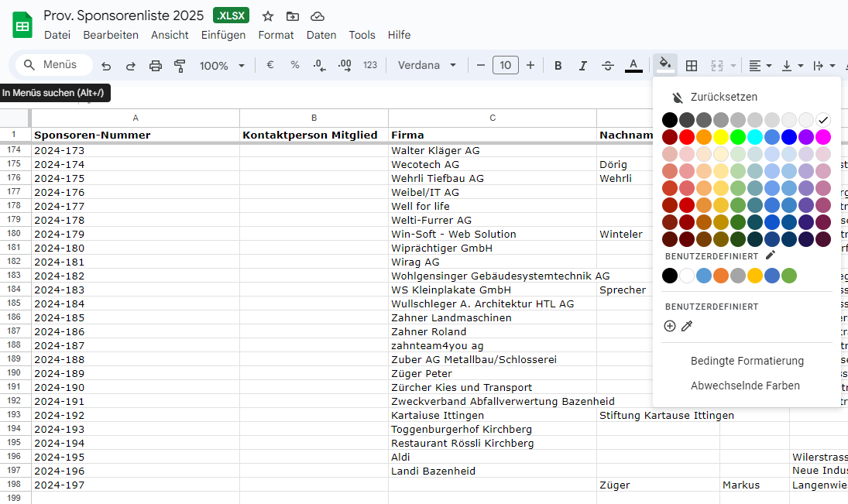Click the undo arrow icon
The width and height of the screenshot is (848, 504).
click(x=106, y=66)
